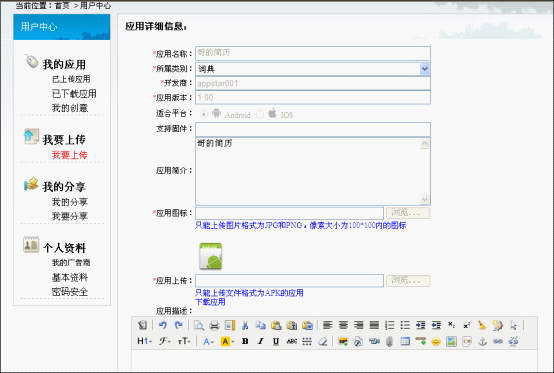Align text left in the editor
The image size is (554, 373).
328,325
